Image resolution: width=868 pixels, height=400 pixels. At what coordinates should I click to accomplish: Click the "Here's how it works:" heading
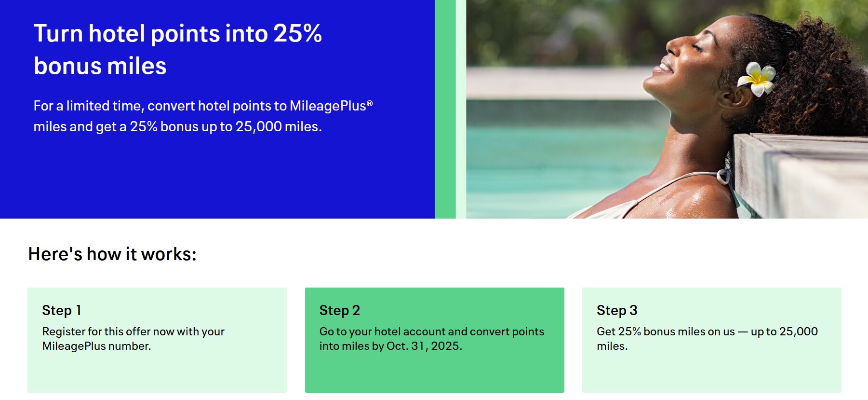pyautogui.click(x=112, y=254)
